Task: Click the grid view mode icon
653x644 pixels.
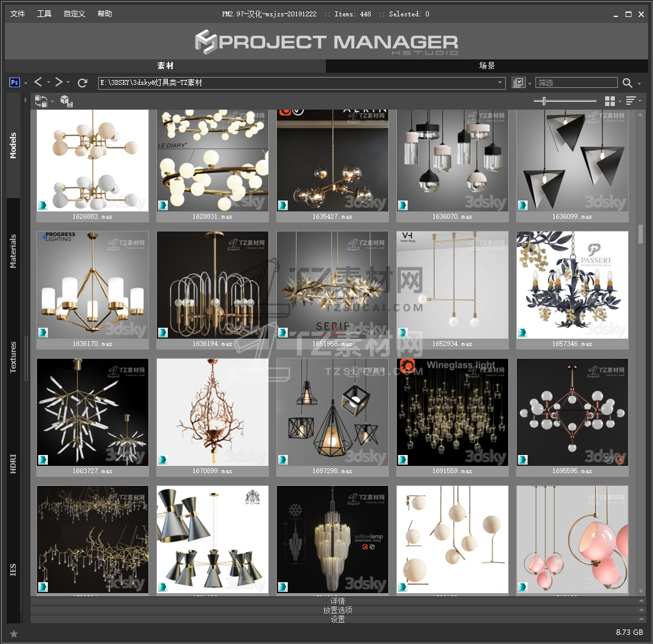Action: 609,101
